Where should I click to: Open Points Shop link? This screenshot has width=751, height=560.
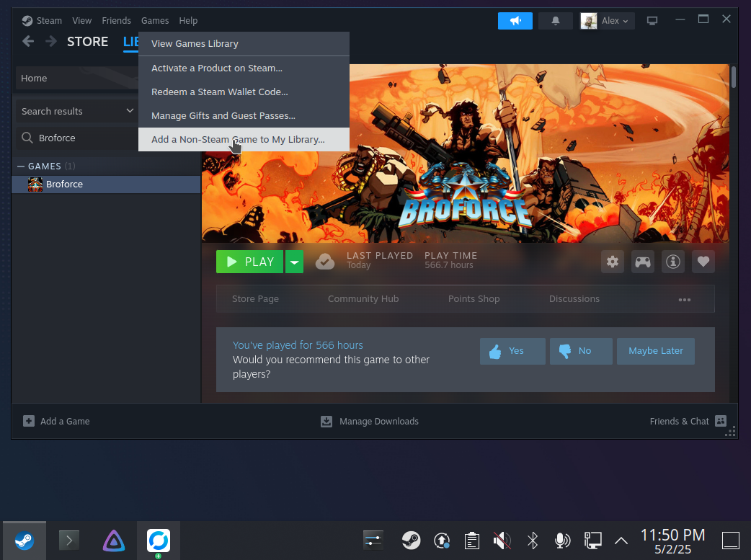[x=474, y=299]
